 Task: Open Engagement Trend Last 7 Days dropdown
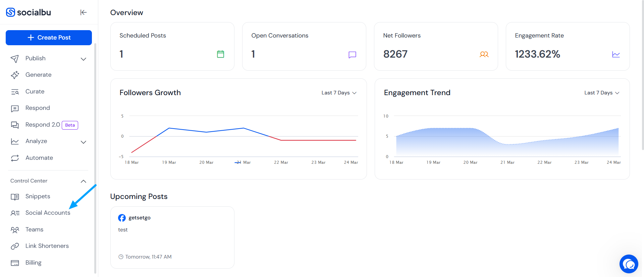click(x=602, y=93)
